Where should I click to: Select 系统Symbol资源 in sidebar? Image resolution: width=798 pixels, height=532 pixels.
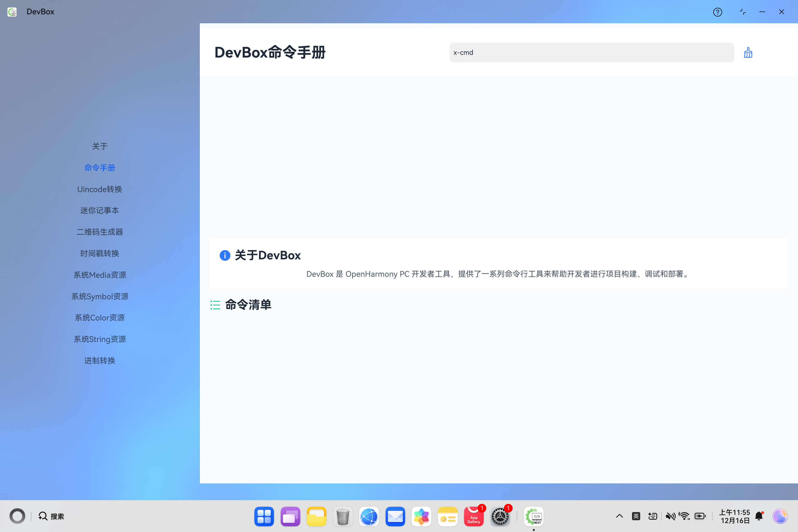99,296
